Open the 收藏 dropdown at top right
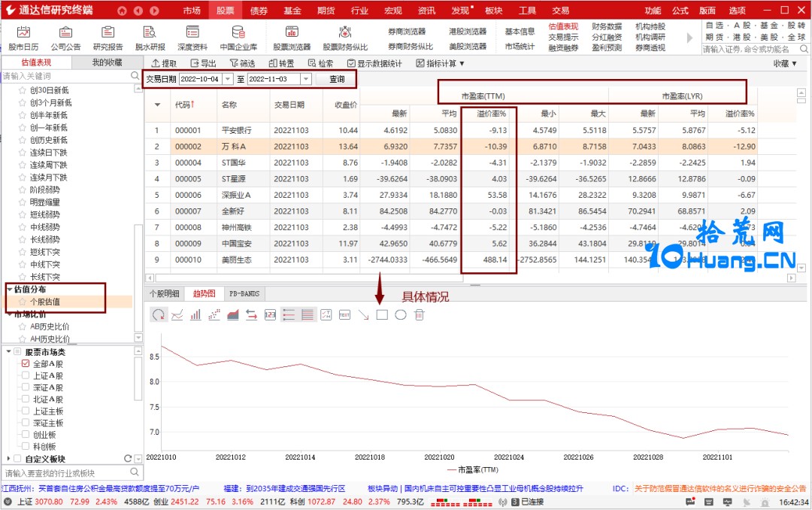Screen dimensions: 812x510 tap(784, 63)
